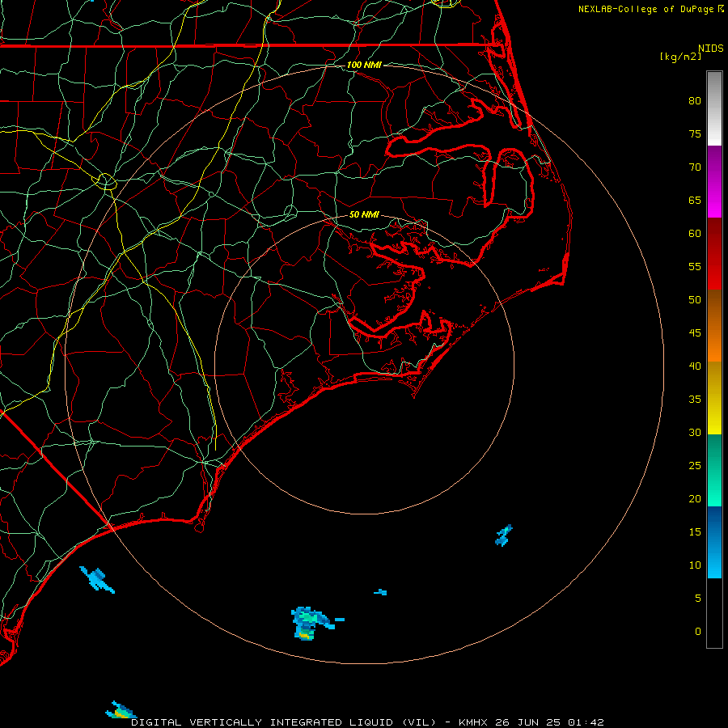Pick the green segment of color scale
The height and width of the screenshot is (728, 728).
tap(714, 470)
